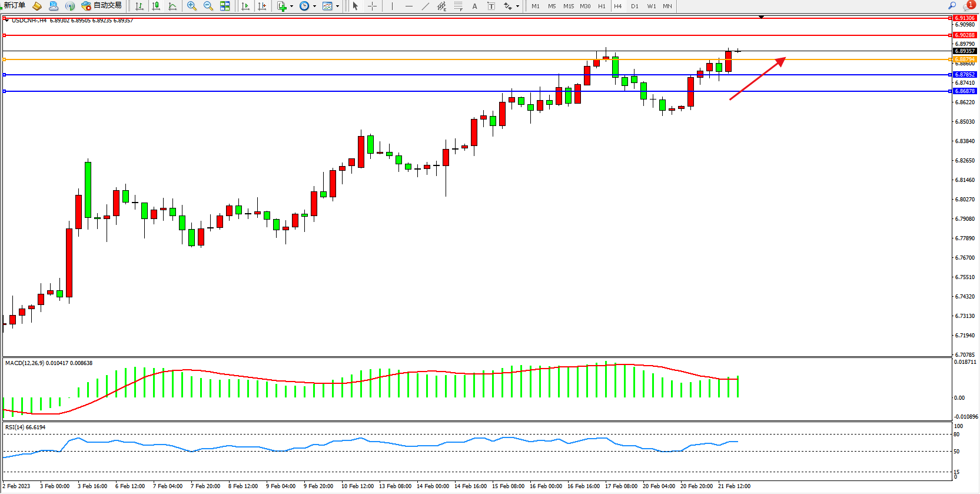Click the 新订单 new order button

click(14, 5)
